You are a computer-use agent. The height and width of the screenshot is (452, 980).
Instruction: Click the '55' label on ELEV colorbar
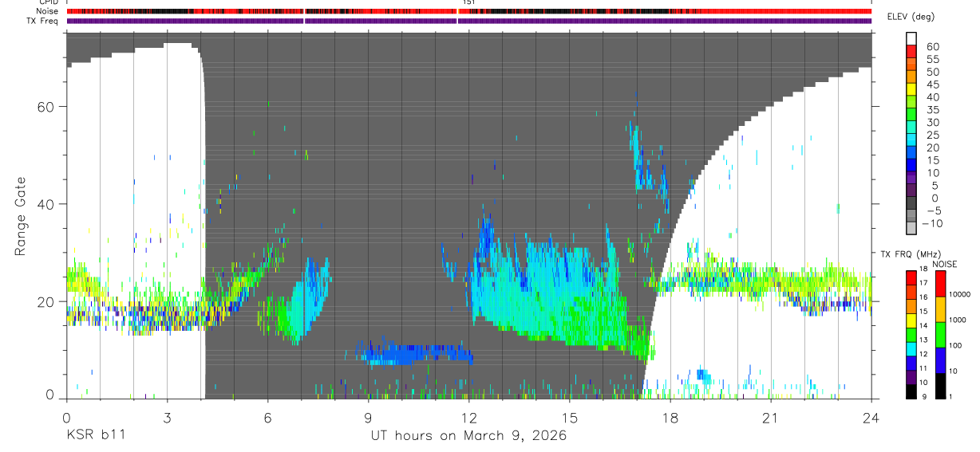pos(932,60)
